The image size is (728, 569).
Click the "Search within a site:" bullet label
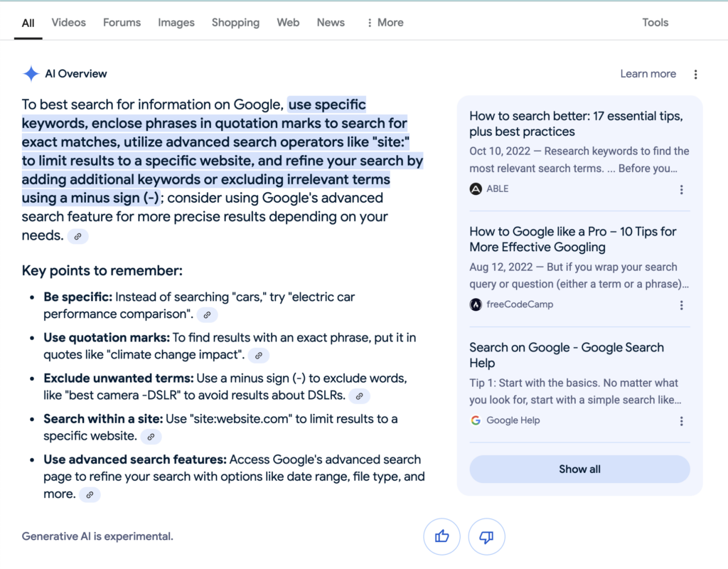tap(103, 419)
